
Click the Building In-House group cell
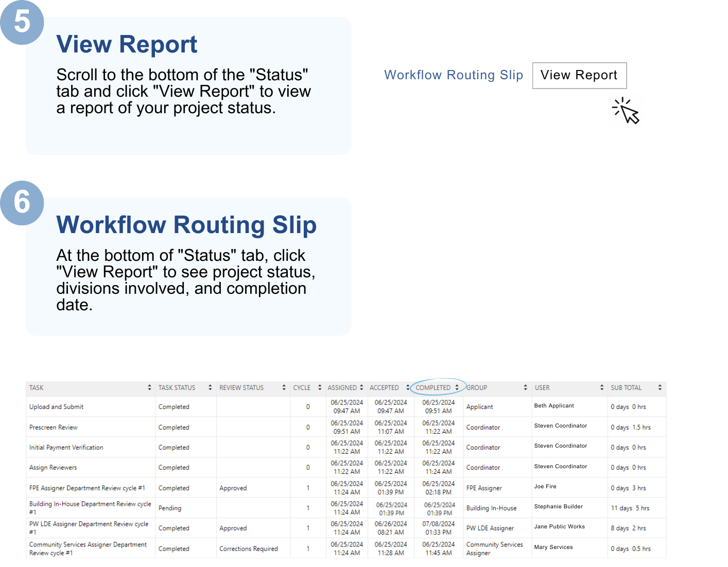click(492, 508)
